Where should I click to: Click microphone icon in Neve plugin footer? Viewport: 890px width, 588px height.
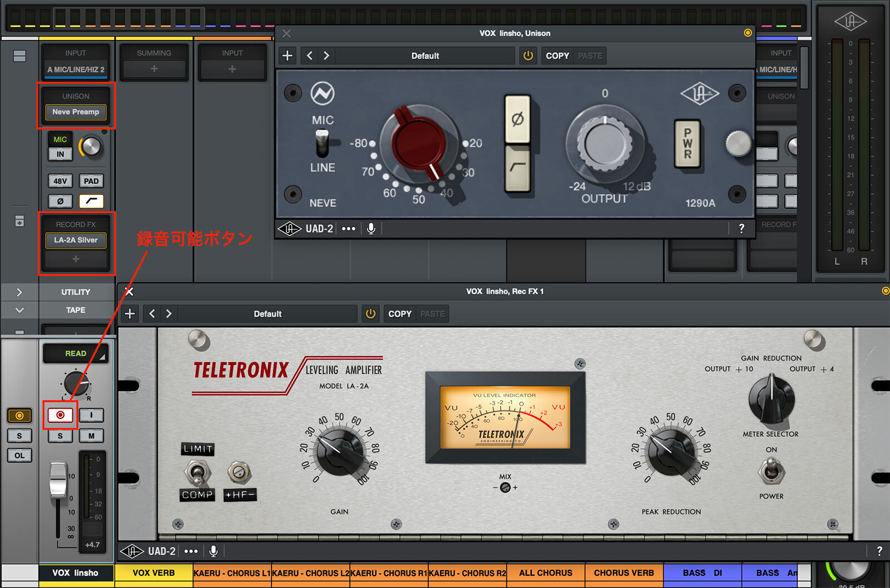pyautogui.click(x=371, y=229)
